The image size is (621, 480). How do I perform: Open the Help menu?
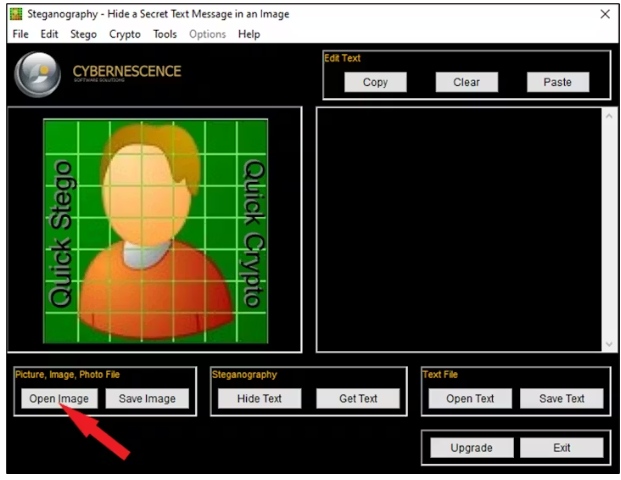click(x=249, y=34)
